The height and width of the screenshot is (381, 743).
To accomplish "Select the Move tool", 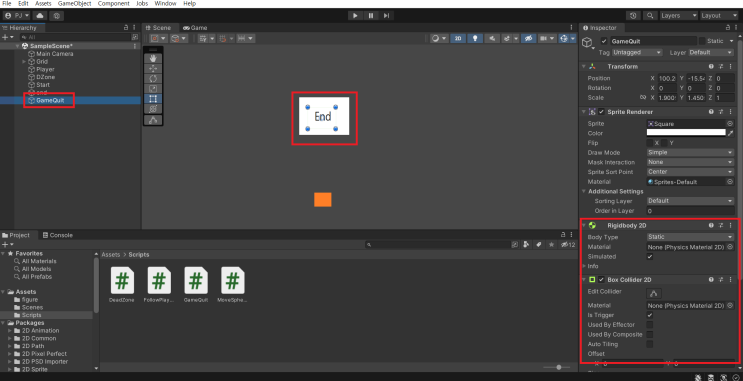I will tap(153, 68).
